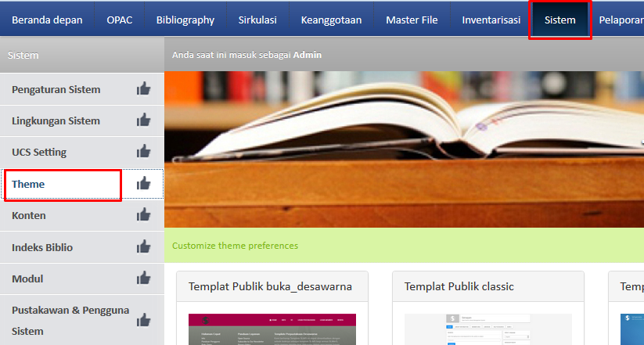
Task: Click thumbs-up icon beside Pengaturan Sistem
Action: tap(143, 88)
